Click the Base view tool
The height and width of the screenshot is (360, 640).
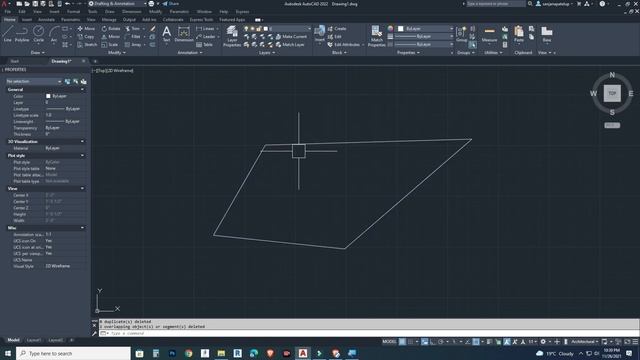click(547, 33)
